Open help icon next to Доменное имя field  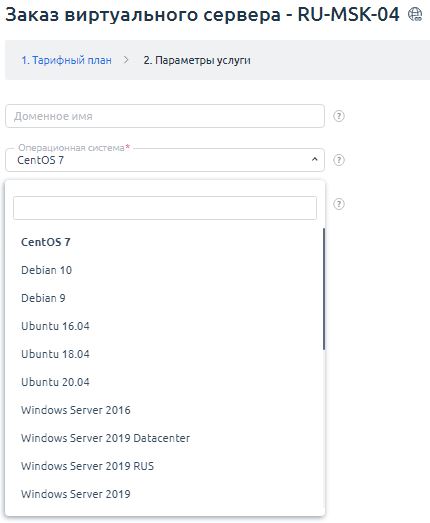(339, 116)
